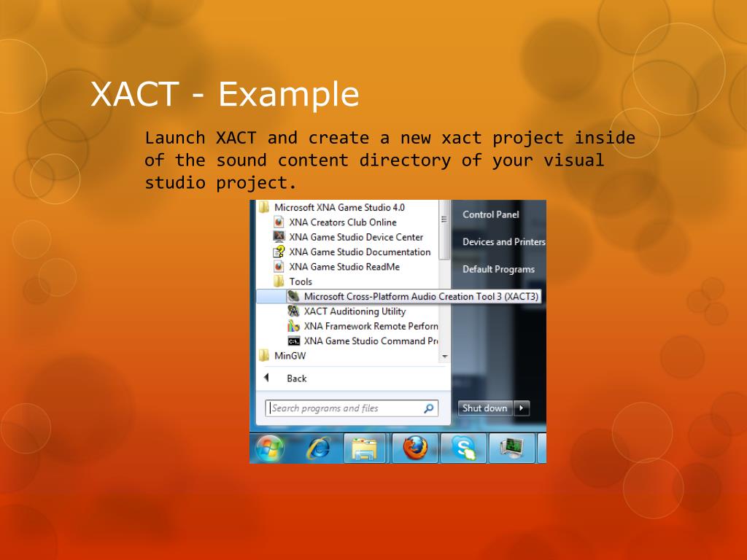This screenshot has width=747, height=560.
Task: Open XNA Creators Club Online entry
Action: click(x=343, y=222)
